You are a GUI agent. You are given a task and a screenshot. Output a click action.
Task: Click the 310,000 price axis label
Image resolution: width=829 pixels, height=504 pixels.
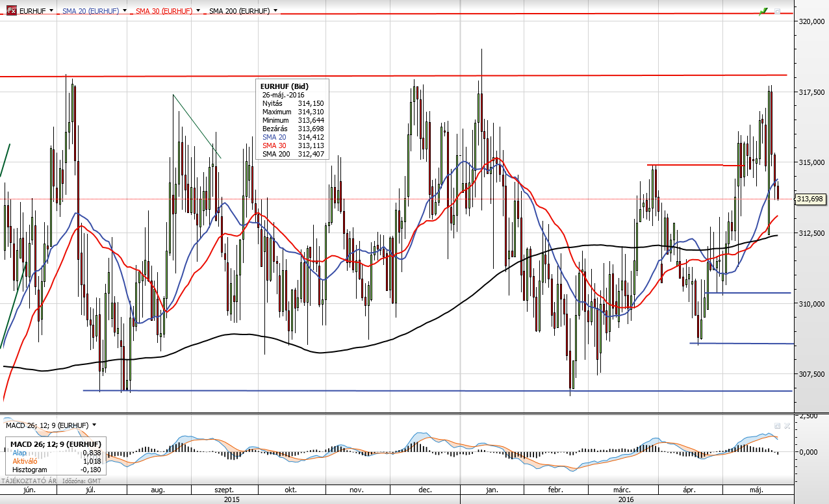pyautogui.click(x=812, y=303)
